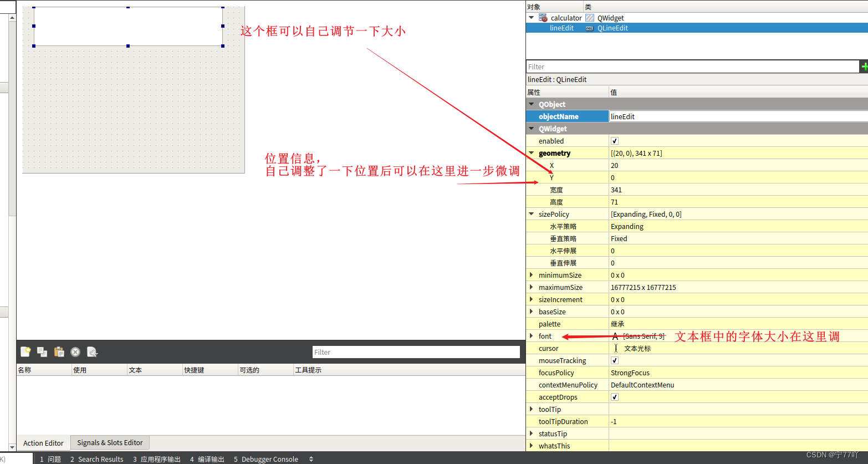The image size is (868, 464).
Task: Select the calculator row in object tree
Action: click(x=697, y=18)
